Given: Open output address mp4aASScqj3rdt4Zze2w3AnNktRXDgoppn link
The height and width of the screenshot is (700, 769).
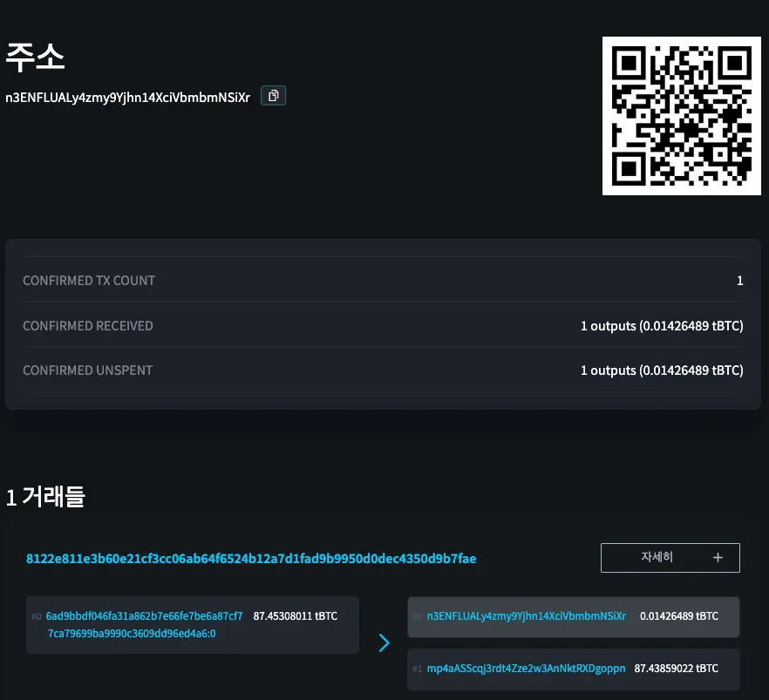Looking at the screenshot, I should point(526,668).
